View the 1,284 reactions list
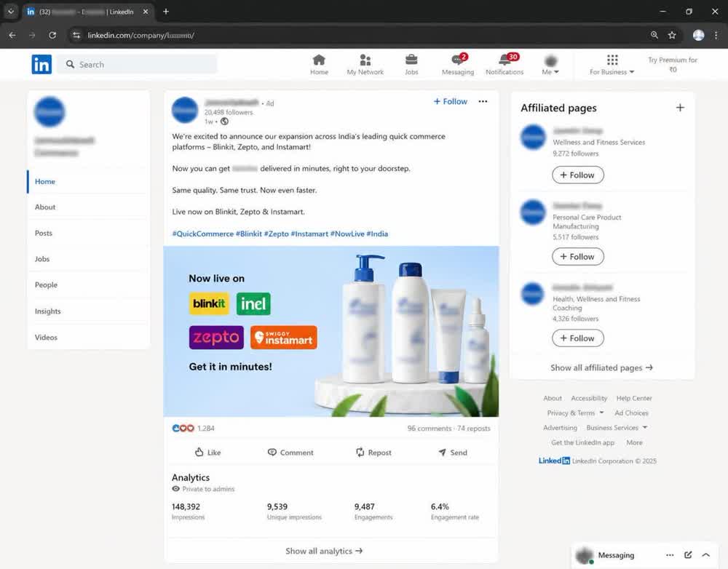 tap(193, 429)
